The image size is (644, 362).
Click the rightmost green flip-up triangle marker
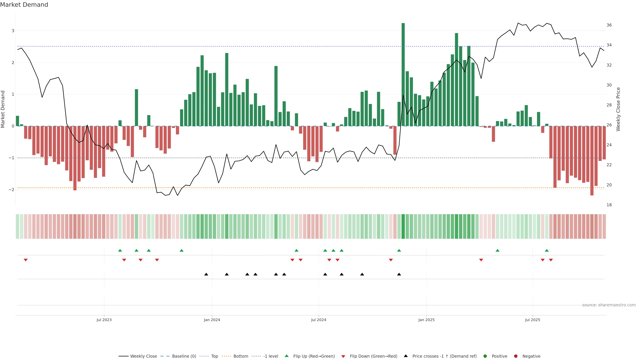click(547, 250)
